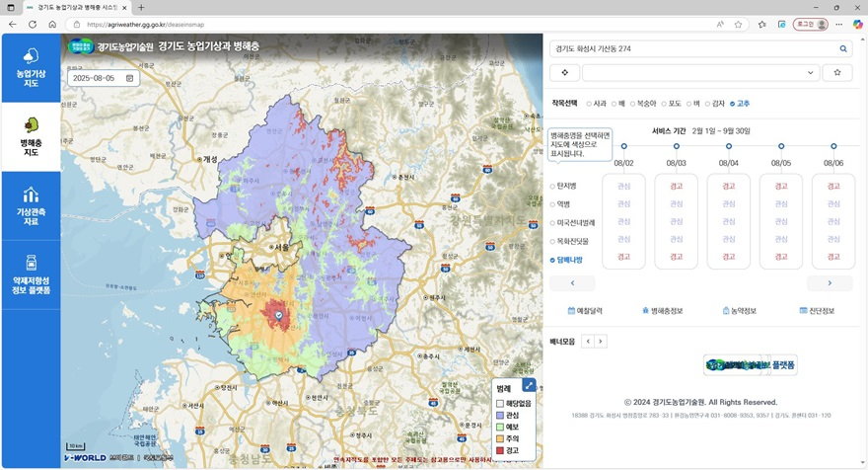Add page to favorites with address bar star
The image size is (868, 470).
tap(738, 25)
